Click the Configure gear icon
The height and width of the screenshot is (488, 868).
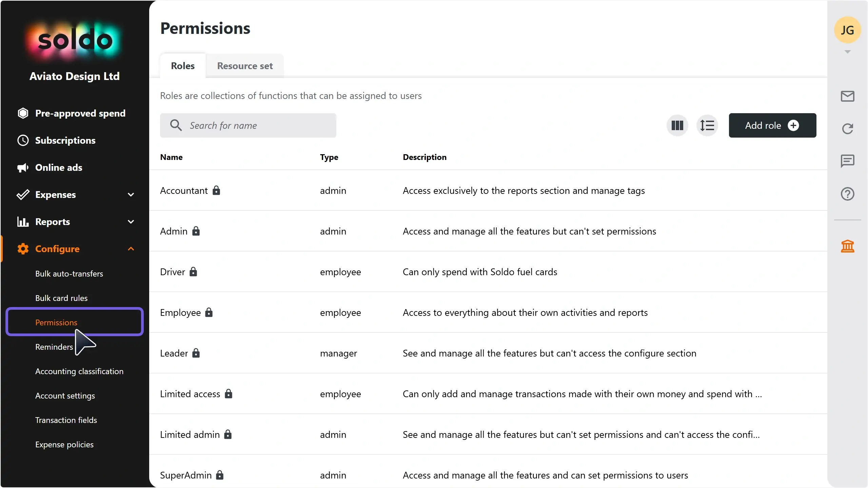click(23, 249)
